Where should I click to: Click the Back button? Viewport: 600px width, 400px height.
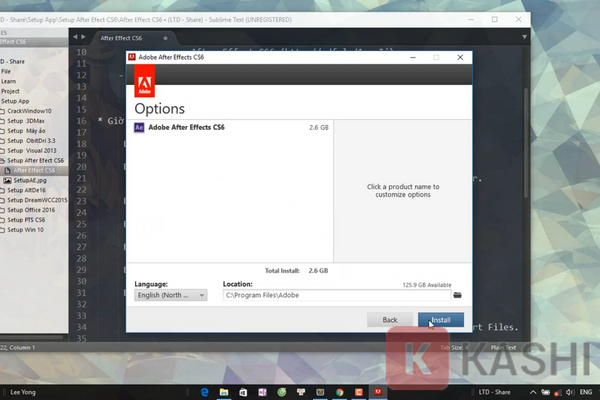pos(390,320)
